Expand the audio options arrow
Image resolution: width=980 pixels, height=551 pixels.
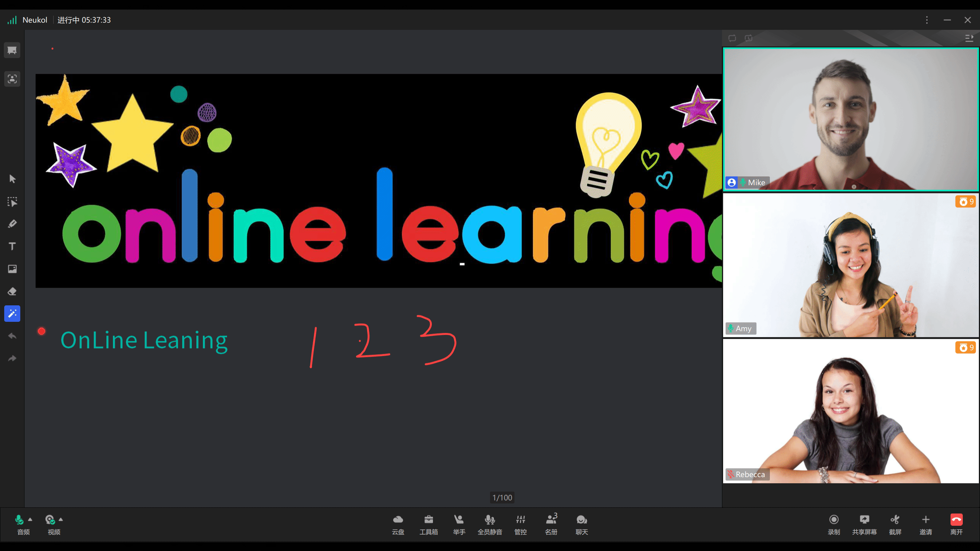[x=30, y=519]
